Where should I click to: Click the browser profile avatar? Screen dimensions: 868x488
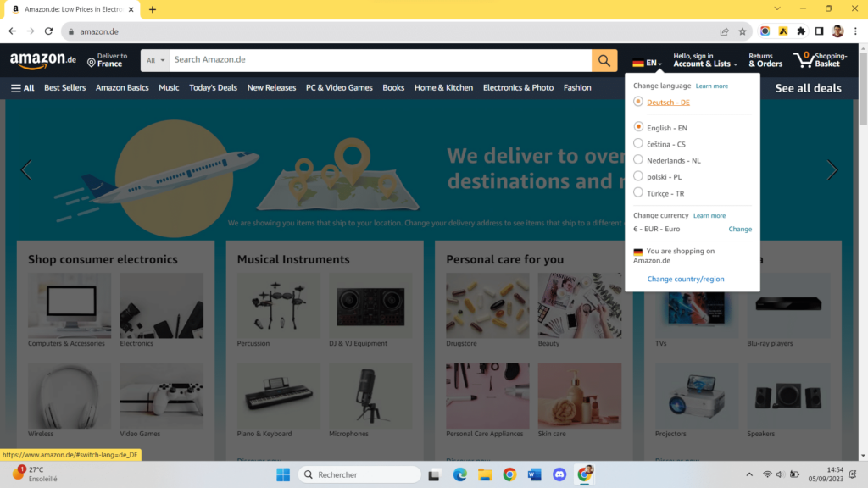pyautogui.click(x=837, y=31)
